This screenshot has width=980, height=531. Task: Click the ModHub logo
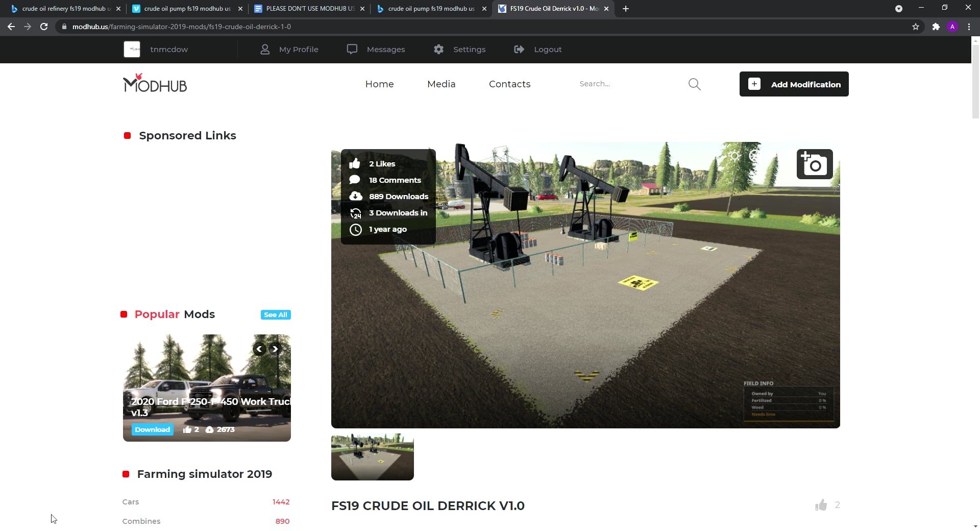155,83
